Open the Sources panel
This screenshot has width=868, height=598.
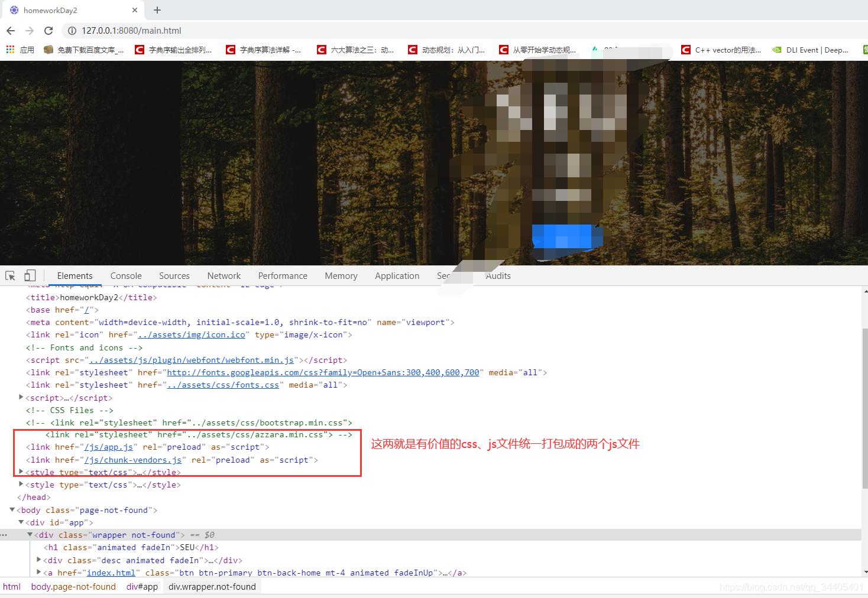174,276
